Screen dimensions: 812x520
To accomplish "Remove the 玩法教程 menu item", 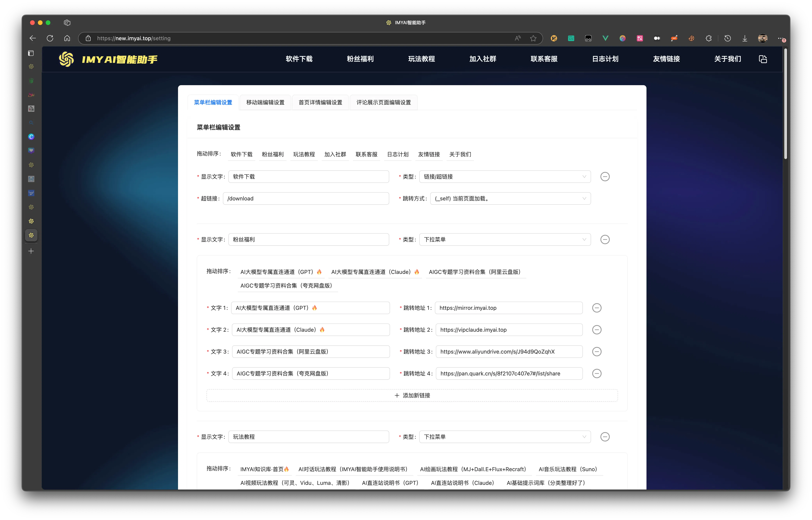I will [605, 437].
